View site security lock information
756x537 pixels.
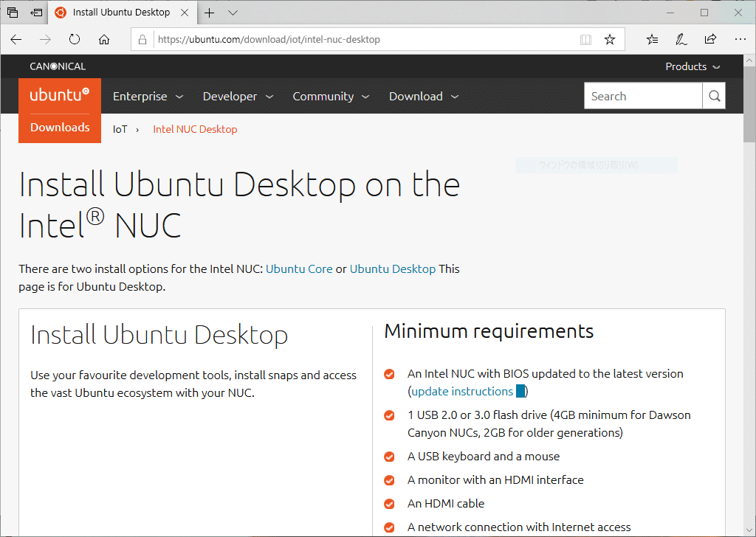tap(142, 40)
